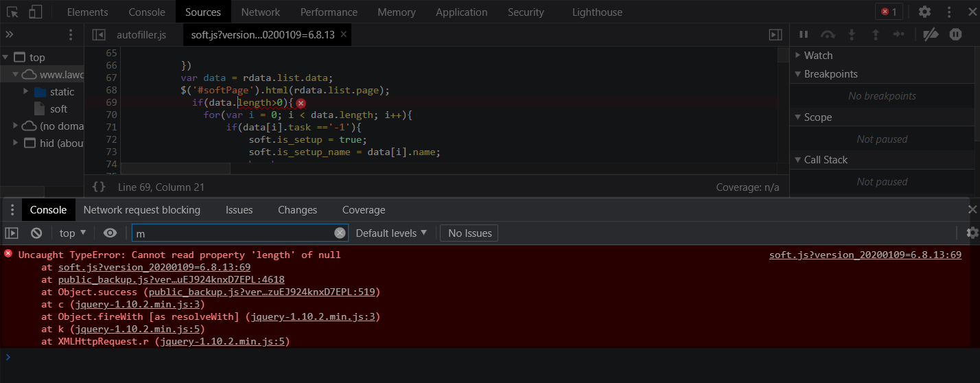Toggle the device toolbar icon
980x383 pixels.
tap(36, 12)
